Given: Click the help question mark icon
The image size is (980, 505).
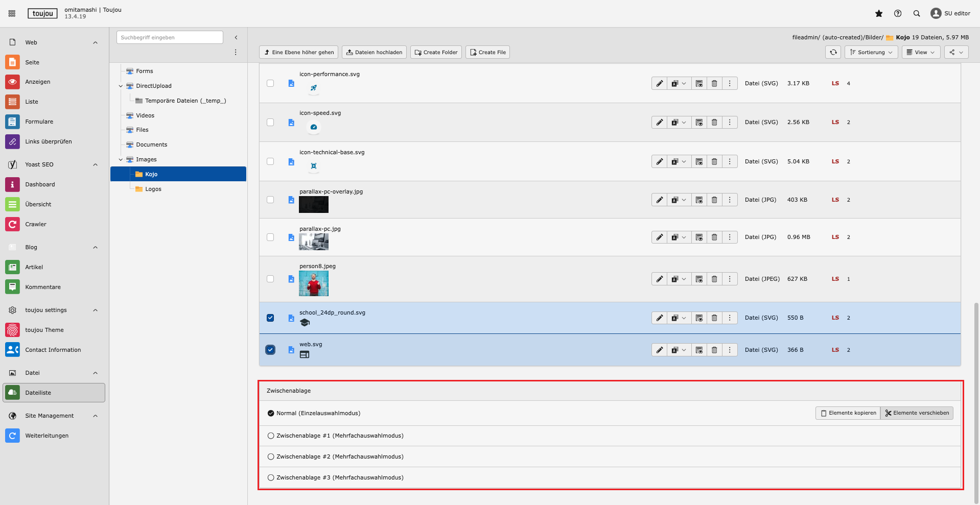Looking at the screenshot, I should [x=898, y=14].
